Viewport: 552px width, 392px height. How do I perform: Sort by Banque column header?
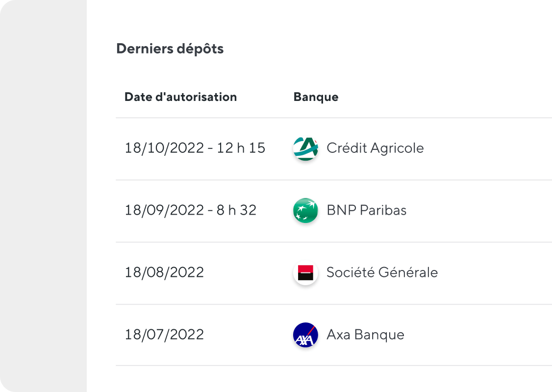click(x=316, y=97)
